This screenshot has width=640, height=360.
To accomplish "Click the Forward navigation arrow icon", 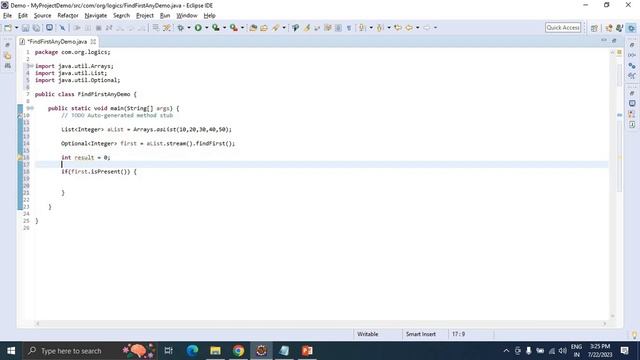I will 427,28.
